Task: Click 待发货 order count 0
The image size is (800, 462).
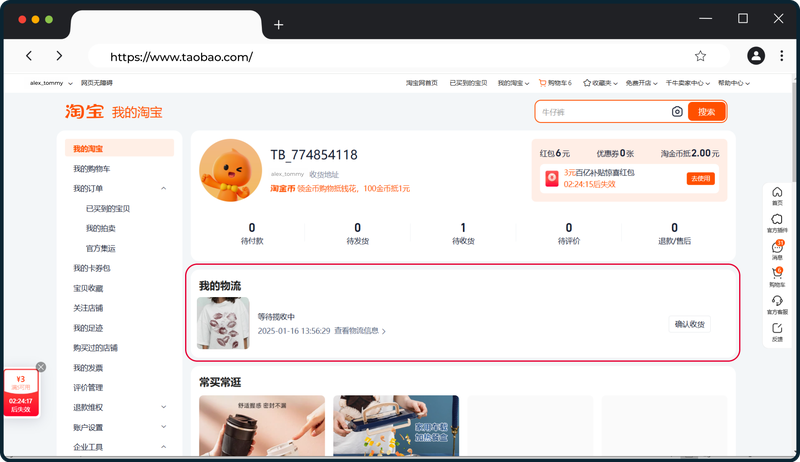Action: [x=357, y=233]
